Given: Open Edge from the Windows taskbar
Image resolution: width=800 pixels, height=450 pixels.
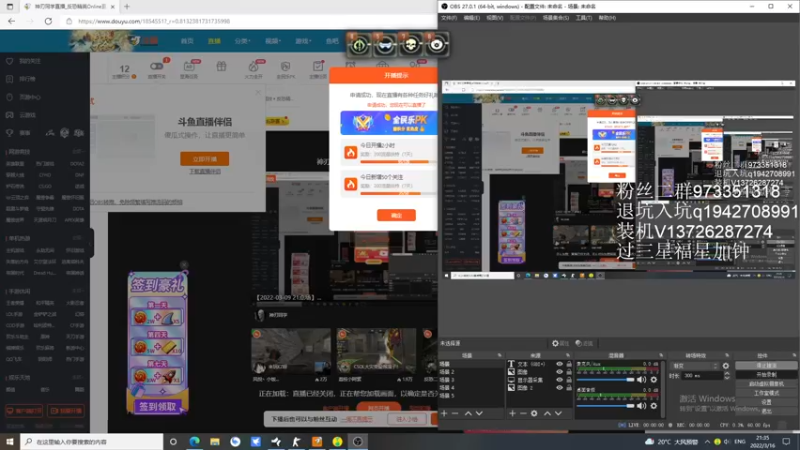Looking at the screenshot, I should click(194, 441).
